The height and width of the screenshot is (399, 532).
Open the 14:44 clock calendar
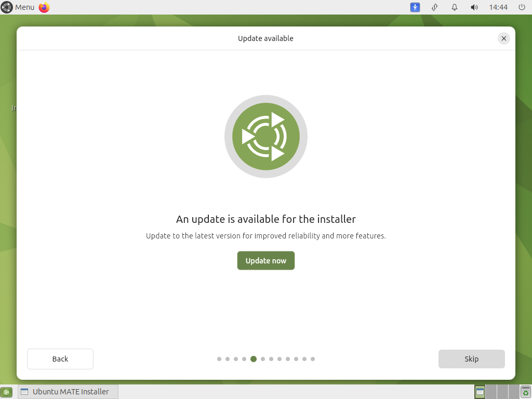498,7
